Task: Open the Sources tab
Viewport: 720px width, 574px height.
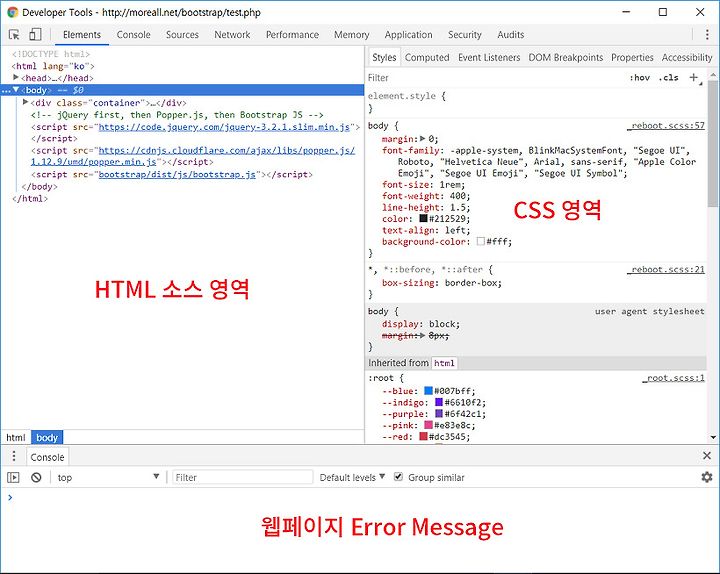Action: click(x=182, y=34)
